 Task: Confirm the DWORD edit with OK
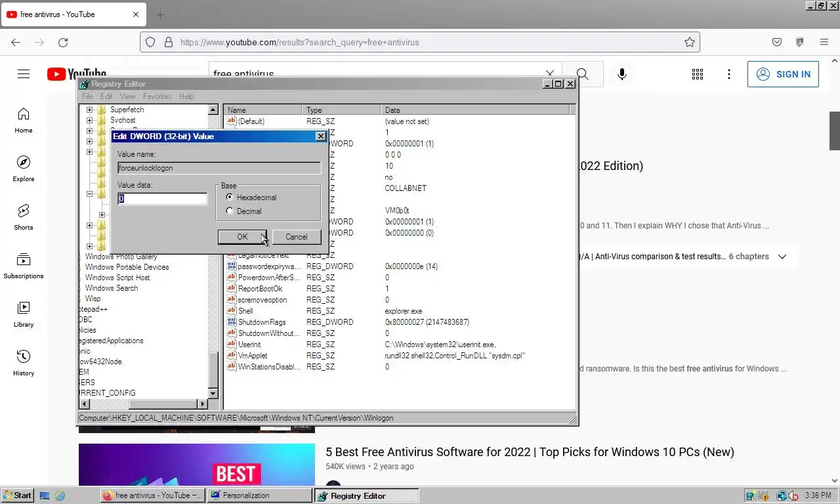click(x=242, y=237)
